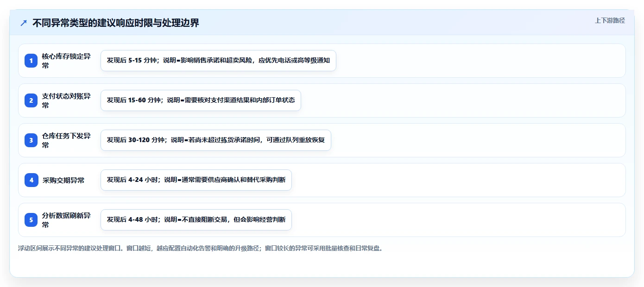This screenshot has height=287, width=644.
Task: Click the 仓库任务下发异常 label
Action: 66,140
